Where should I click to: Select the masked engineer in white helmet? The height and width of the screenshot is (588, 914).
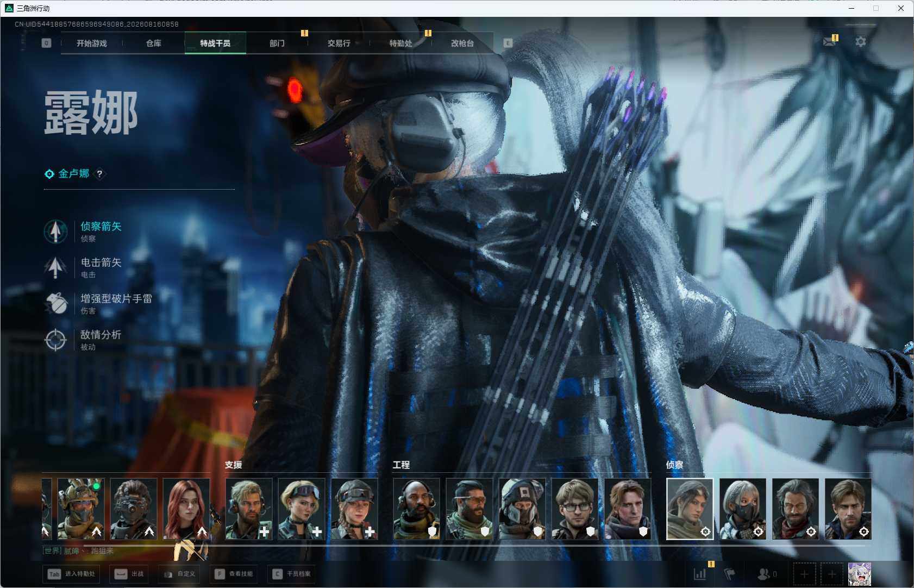[522, 509]
